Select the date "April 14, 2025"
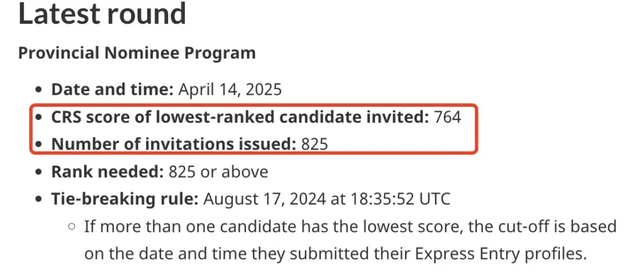Viewport: 644px width, 272px height. tap(230, 89)
